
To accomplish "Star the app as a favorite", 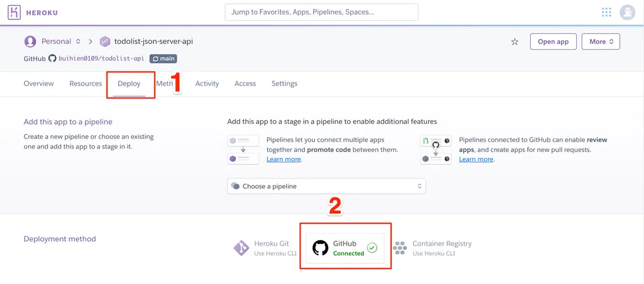I will (x=514, y=42).
